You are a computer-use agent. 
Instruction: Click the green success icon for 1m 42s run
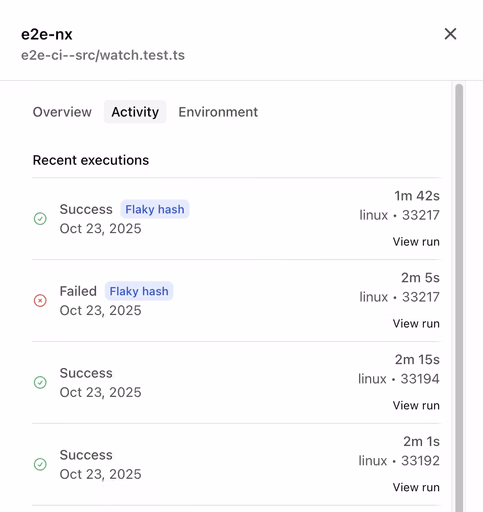pyautogui.click(x=40, y=219)
